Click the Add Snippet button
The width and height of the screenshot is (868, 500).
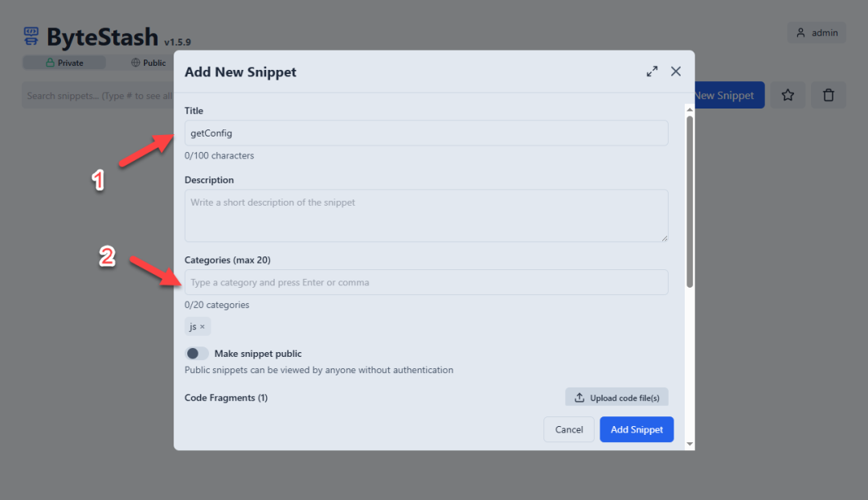coord(637,429)
